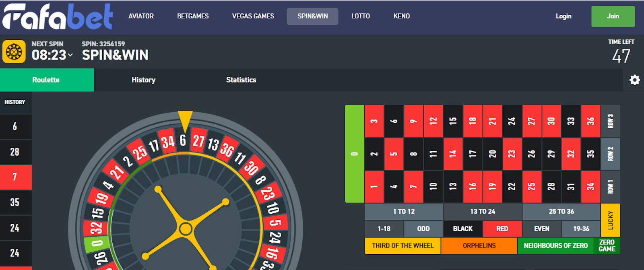Switch to the History tab
This screenshot has width=644, height=270.
[x=143, y=80]
